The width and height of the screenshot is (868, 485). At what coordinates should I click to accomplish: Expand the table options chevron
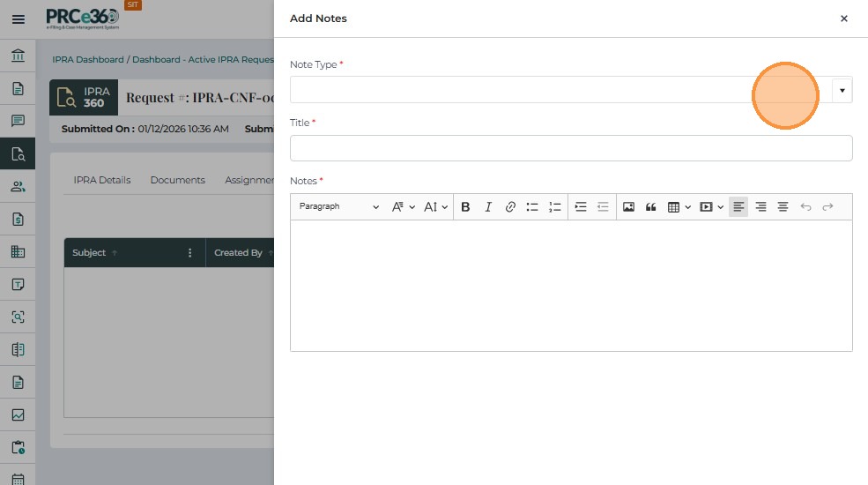688,207
